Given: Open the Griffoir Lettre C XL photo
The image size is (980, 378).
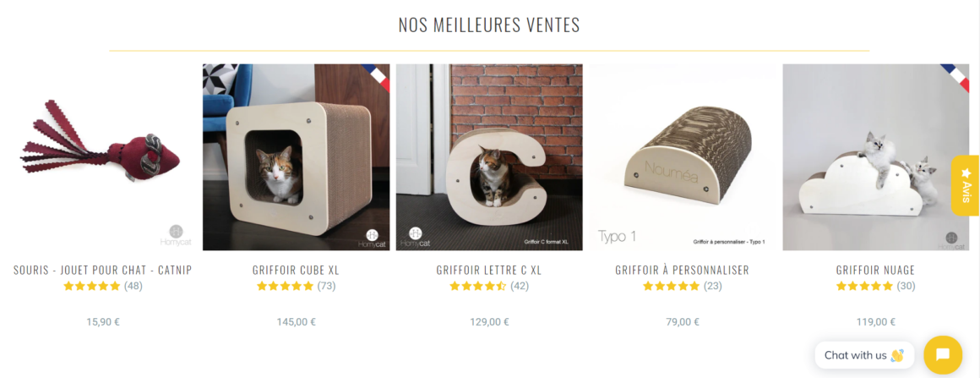Looking at the screenshot, I should pos(489,157).
